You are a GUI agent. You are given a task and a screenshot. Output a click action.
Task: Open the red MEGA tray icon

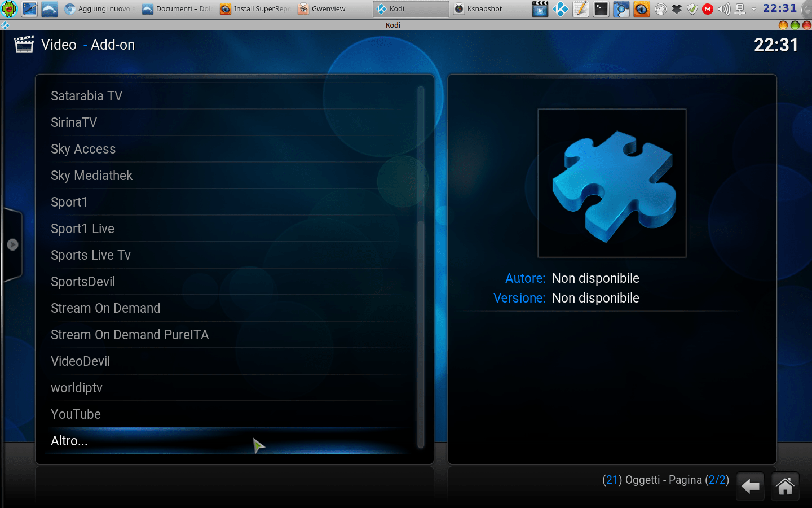pyautogui.click(x=708, y=9)
